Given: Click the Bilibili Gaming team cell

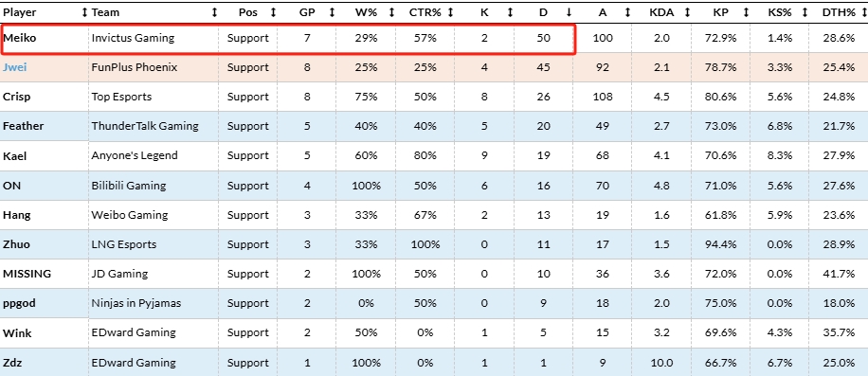Looking at the screenshot, I should pyautogui.click(x=129, y=186).
